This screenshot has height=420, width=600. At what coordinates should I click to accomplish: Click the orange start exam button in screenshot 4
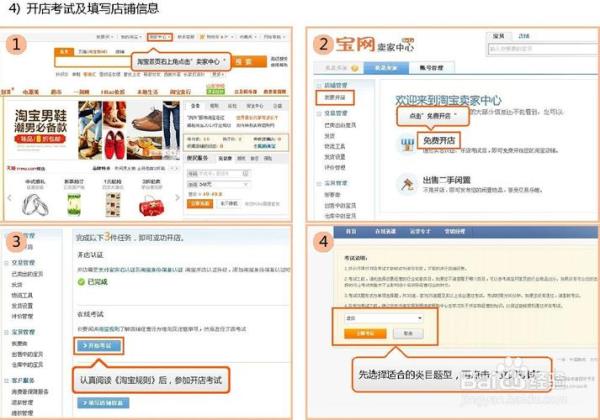(x=365, y=334)
